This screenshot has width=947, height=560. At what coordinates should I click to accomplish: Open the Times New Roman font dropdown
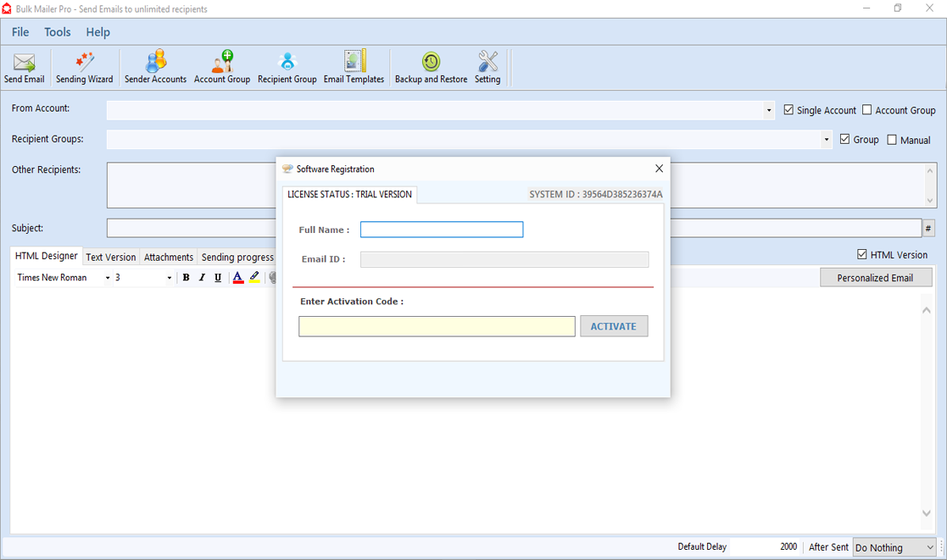[x=108, y=278]
